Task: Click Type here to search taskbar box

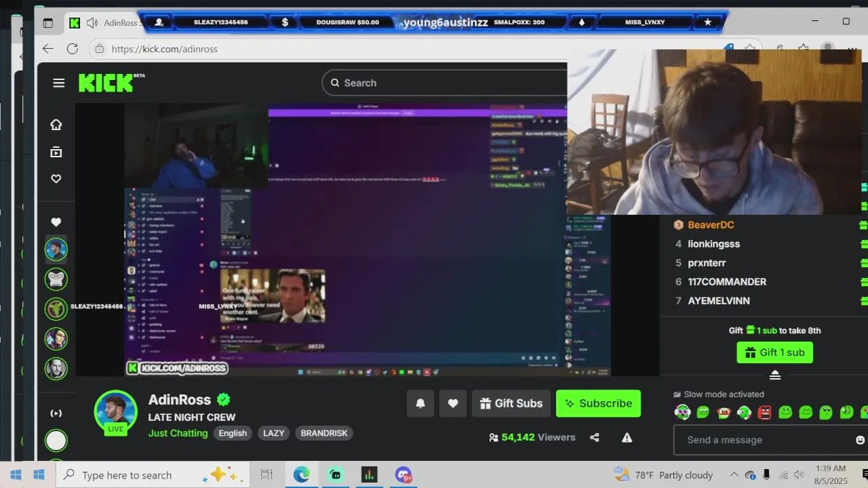Action: click(153, 475)
